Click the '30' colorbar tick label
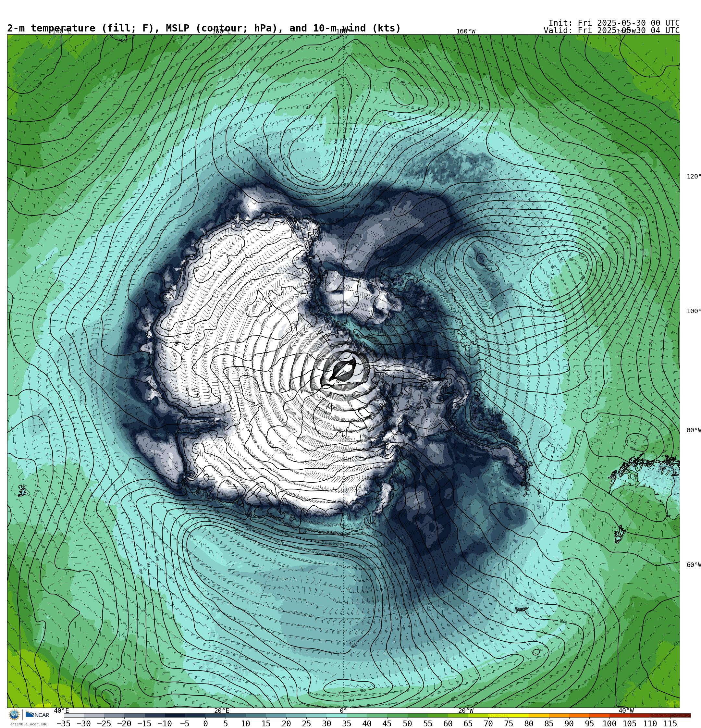701x728 pixels. coord(326,723)
